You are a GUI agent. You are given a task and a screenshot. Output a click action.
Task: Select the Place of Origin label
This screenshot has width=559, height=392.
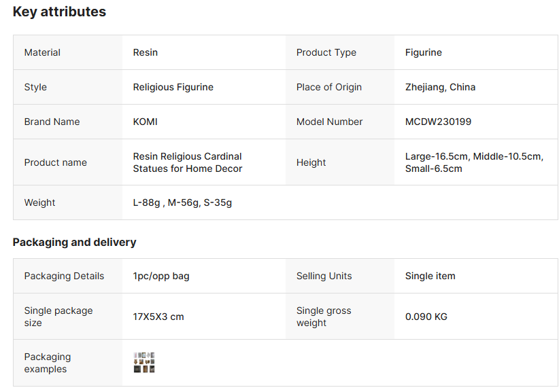coord(328,87)
